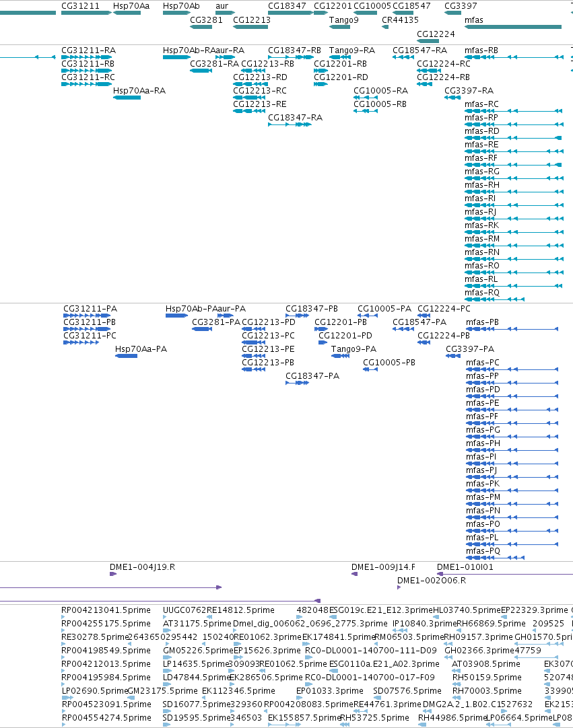Screen dimensions: 573x728
Task: Click transcript CG18547-RA
Action: click(x=419, y=50)
